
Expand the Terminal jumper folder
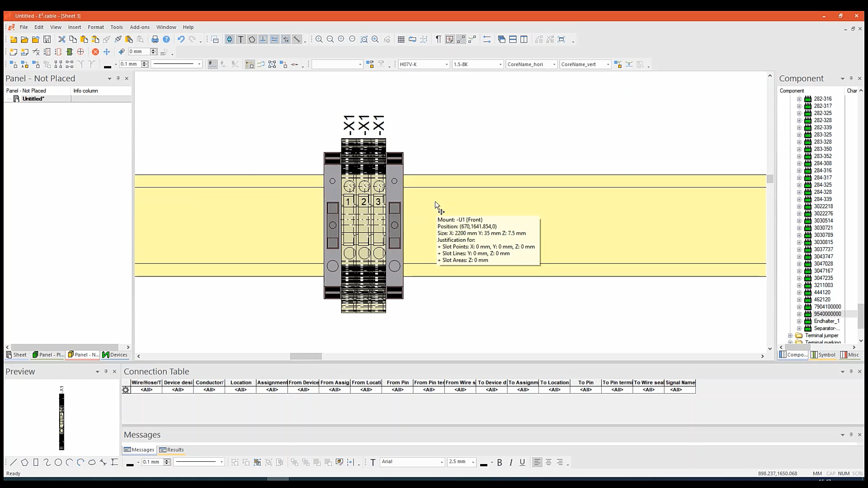point(790,335)
